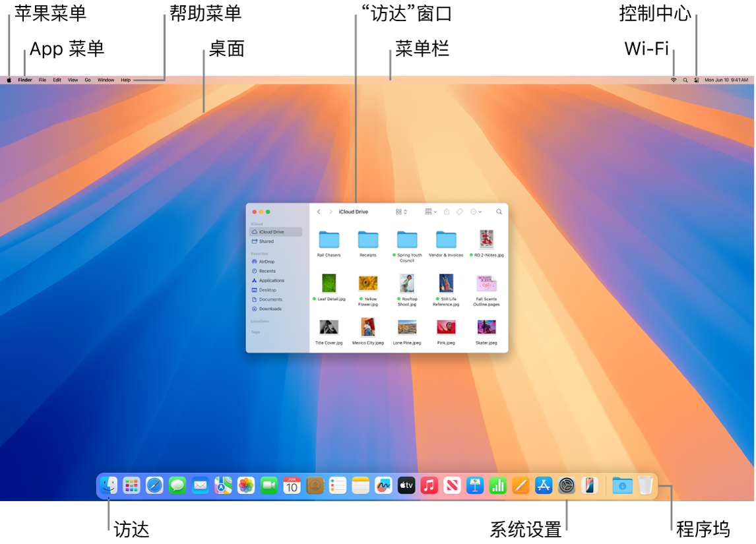Screen dimensions: 756x544
Task: Open the Edit menu
Action: click(x=57, y=80)
